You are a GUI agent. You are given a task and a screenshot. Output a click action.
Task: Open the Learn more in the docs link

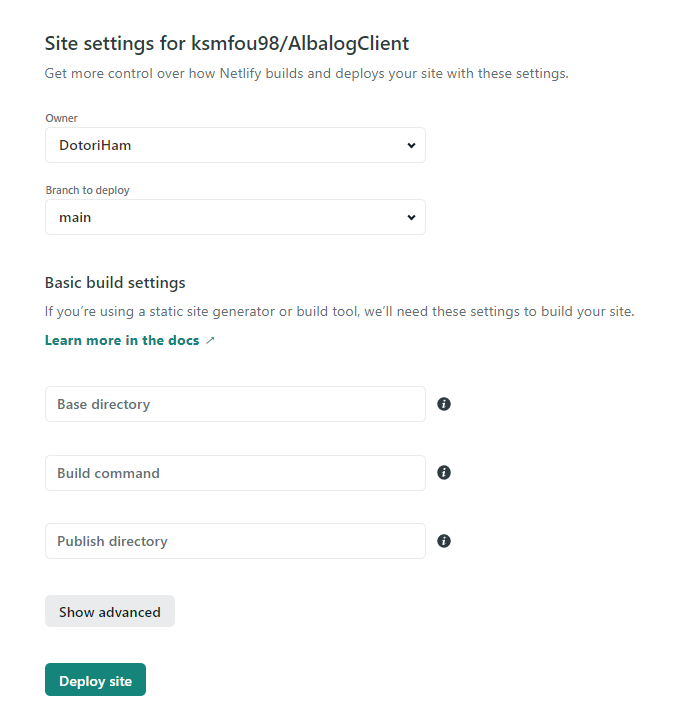coord(122,340)
